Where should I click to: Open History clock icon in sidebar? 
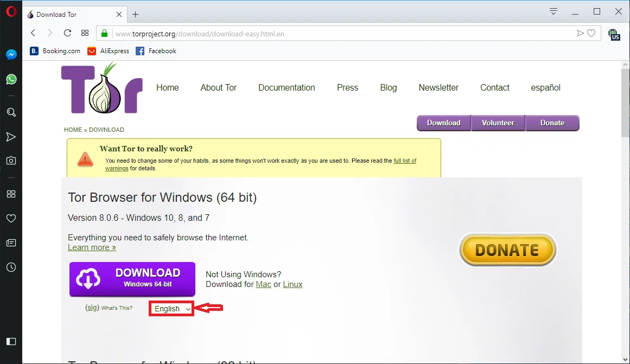[11, 267]
